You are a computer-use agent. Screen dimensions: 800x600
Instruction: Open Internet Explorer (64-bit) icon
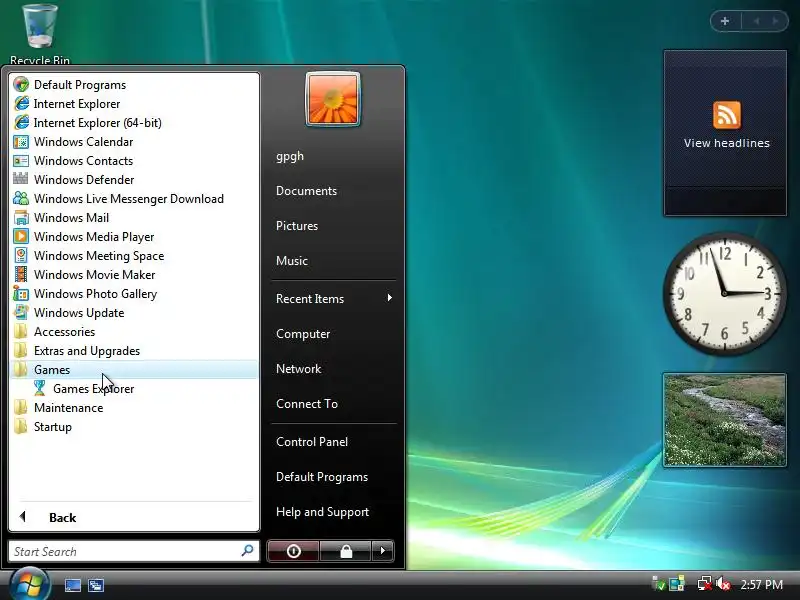tap(21, 122)
